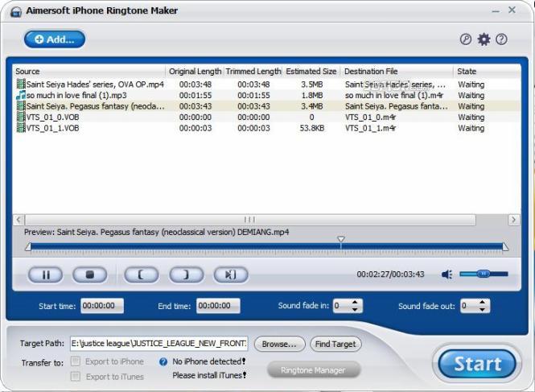
Task: Click estimated size 53.8KB cell
Action: coord(312,128)
